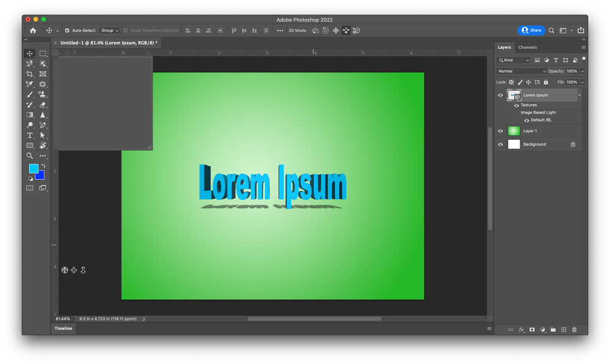This screenshot has height=364, width=610.
Task: Collapse the Lorem Ipsum layer contents
Action: pyautogui.click(x=579, y=95)
